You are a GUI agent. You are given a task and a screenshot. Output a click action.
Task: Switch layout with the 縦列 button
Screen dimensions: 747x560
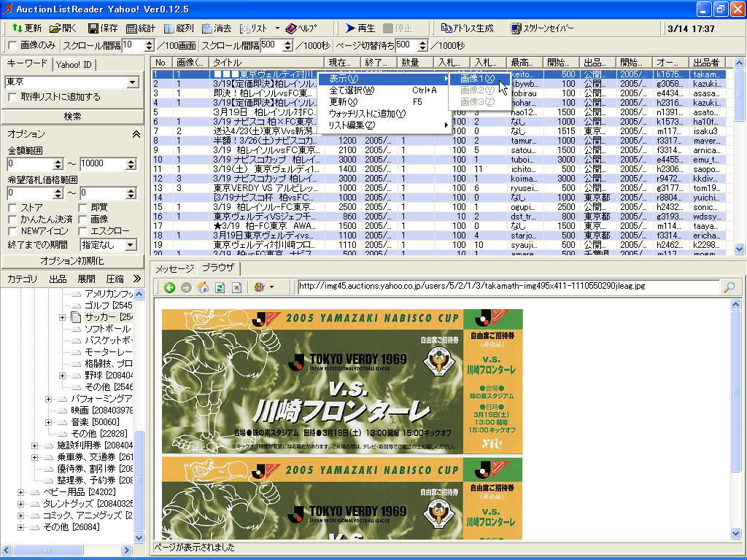(x=179, y=28)
